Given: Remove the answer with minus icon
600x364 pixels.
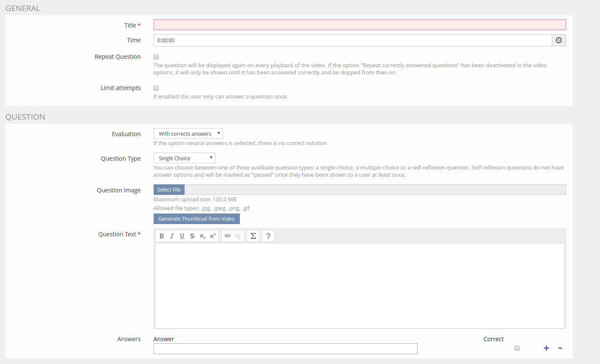Looking at the screenshot, I should coord(560,348).
